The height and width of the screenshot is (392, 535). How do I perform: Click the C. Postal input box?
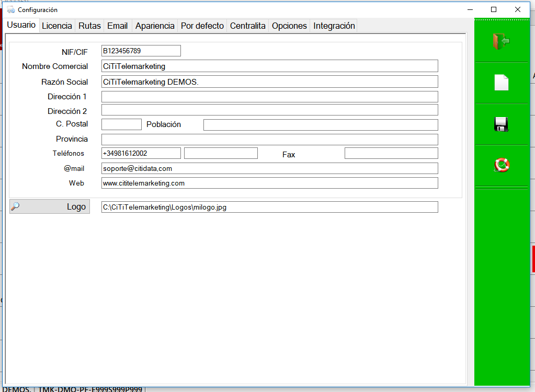coord(121,124)
